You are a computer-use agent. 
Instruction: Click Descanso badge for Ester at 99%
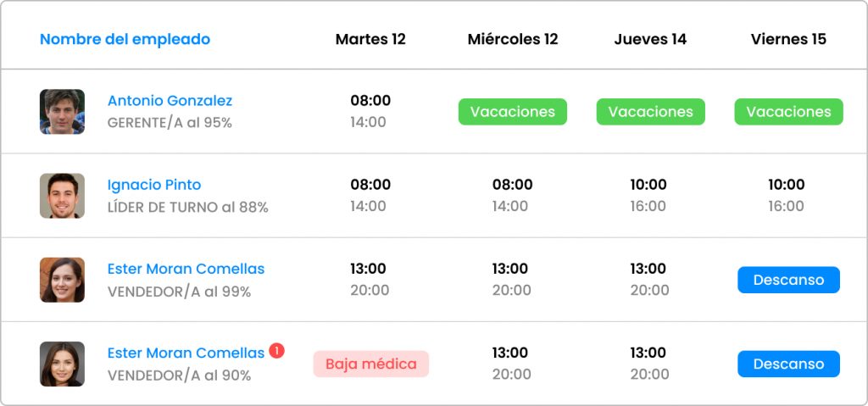(789, 280)
